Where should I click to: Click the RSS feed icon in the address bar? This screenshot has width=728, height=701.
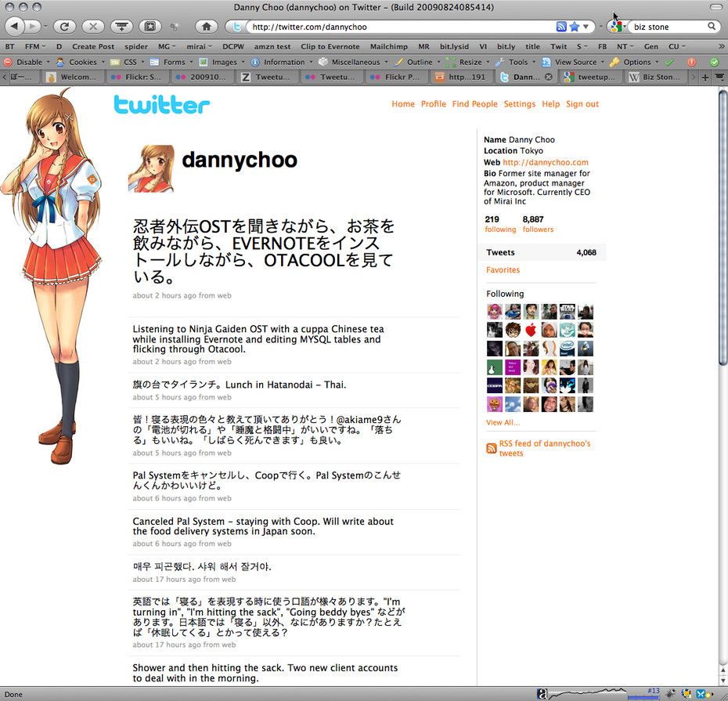click(x=560, y=27)
